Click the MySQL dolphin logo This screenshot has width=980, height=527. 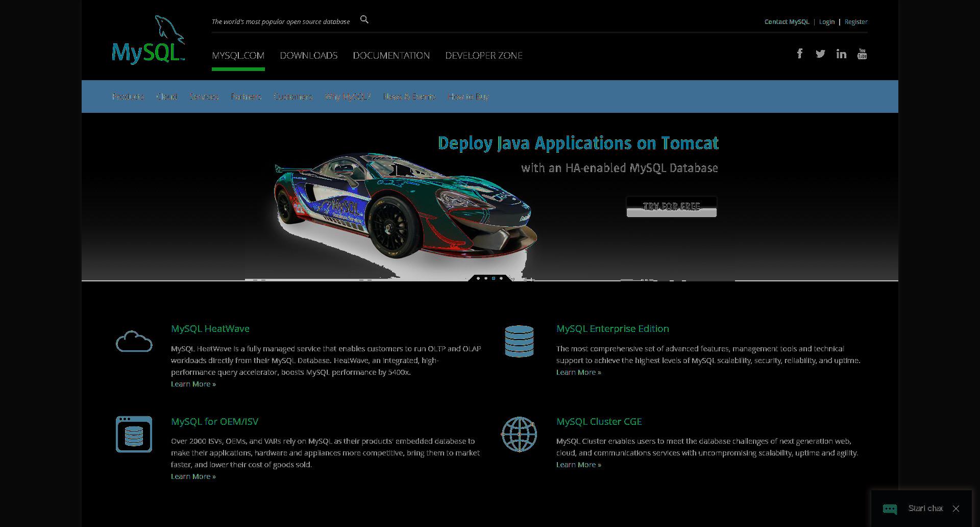pyautogui.click(x=148, y=40)
